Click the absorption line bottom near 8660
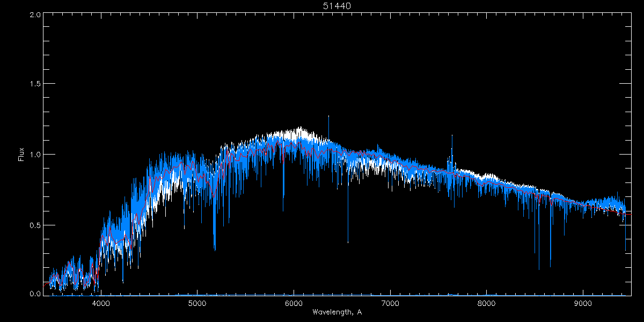The image size is (644, 322). pyautogui.click(x=550, y=266)
